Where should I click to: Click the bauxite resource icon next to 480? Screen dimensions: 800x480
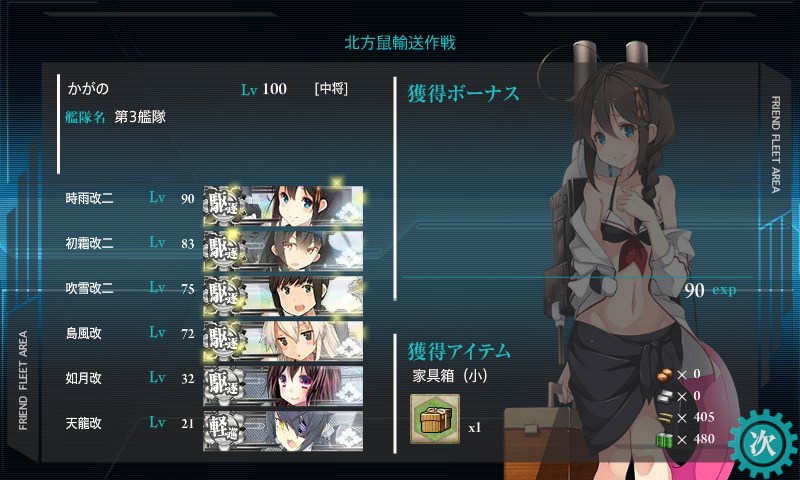[665, 440]
